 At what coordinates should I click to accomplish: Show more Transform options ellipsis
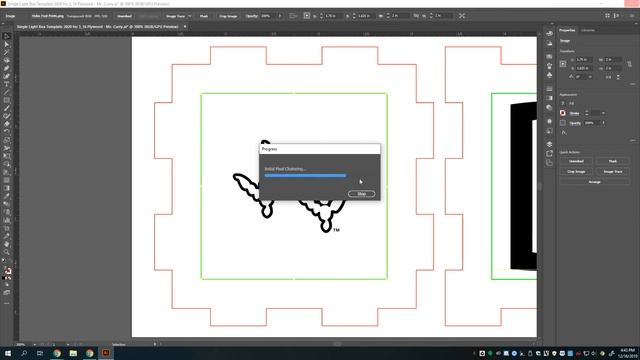pos(632,84)
